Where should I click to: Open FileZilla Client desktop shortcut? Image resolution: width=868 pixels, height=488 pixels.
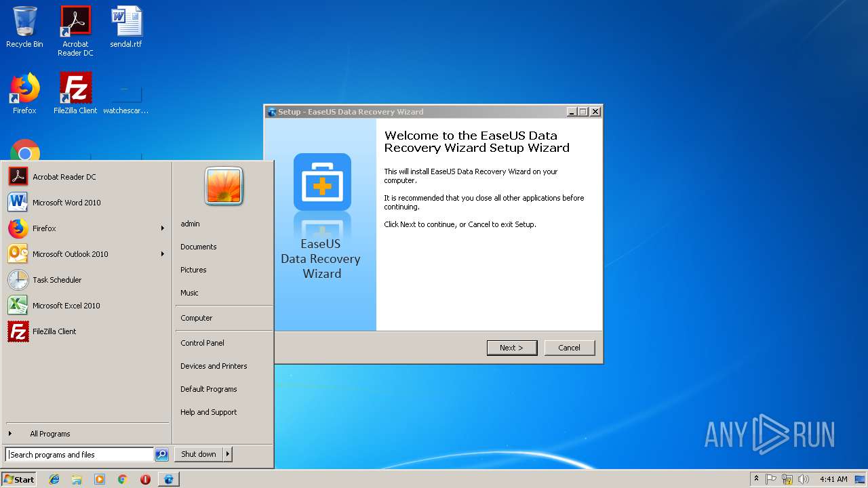pos(75,94)
